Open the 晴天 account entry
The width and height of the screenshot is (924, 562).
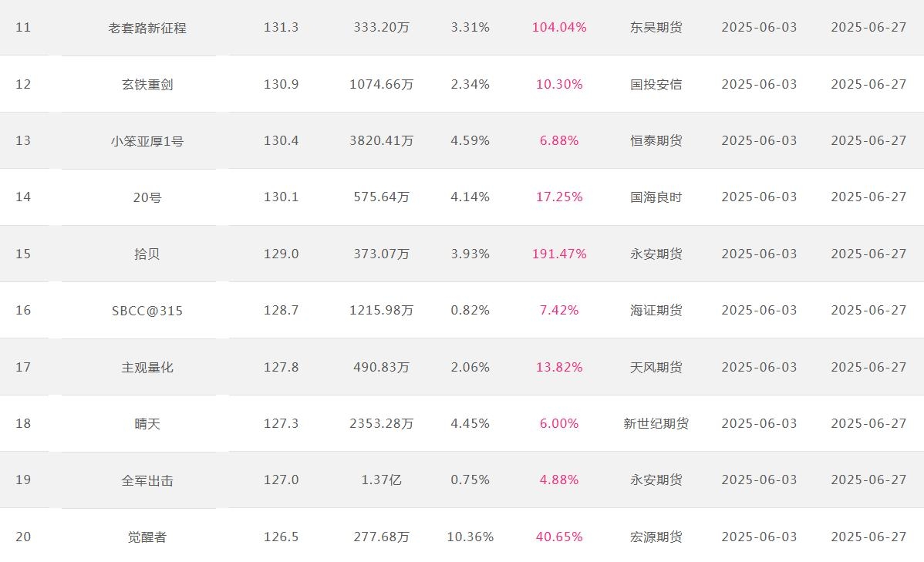147,423
